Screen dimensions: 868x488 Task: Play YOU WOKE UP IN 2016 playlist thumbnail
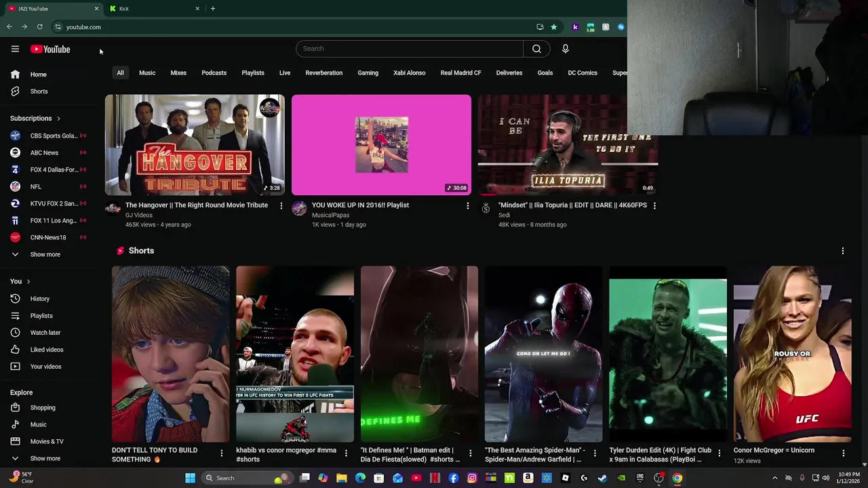tap(381, 145)
